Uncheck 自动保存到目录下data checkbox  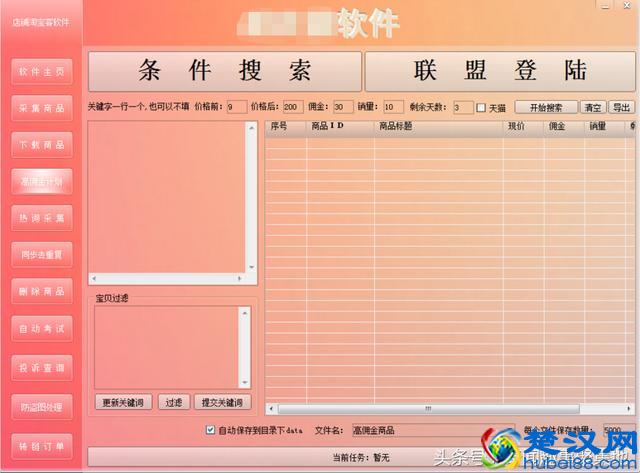210,430
